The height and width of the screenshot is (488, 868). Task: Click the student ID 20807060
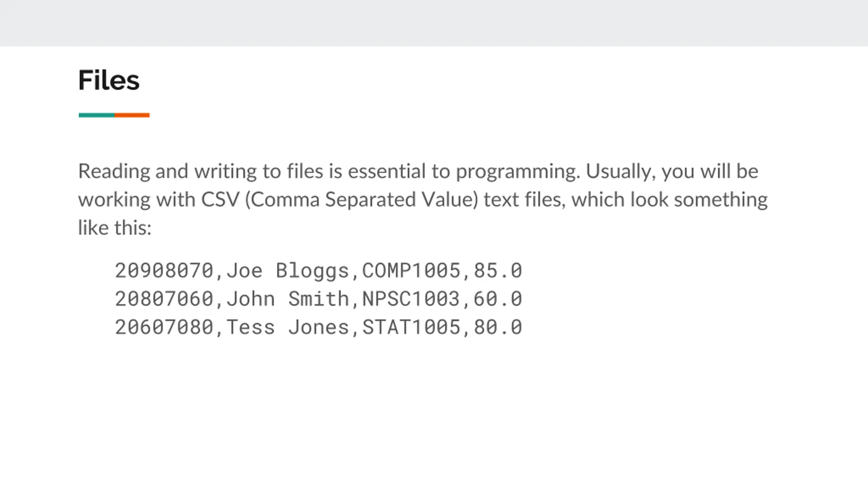point(164,299)
